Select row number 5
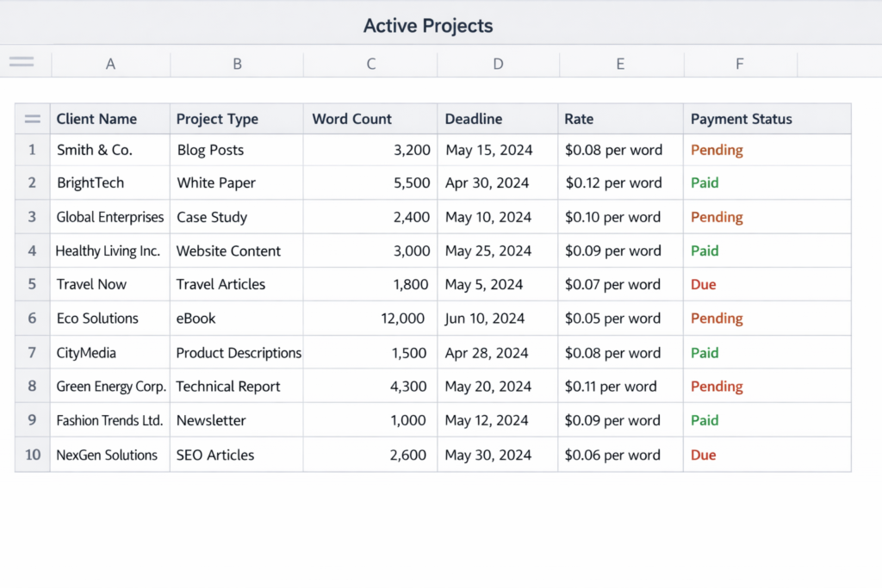 pos(32,284)
